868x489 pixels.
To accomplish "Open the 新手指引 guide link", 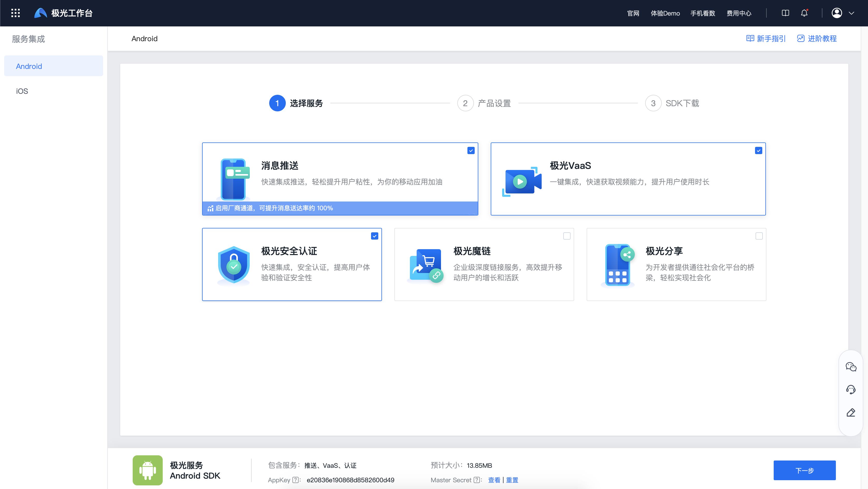I will coord(766,39).
